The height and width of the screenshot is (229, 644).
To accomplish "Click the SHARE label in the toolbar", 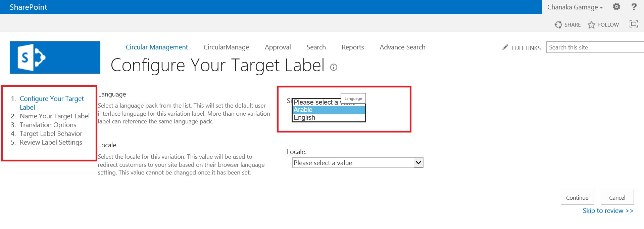I will (573, 25).
